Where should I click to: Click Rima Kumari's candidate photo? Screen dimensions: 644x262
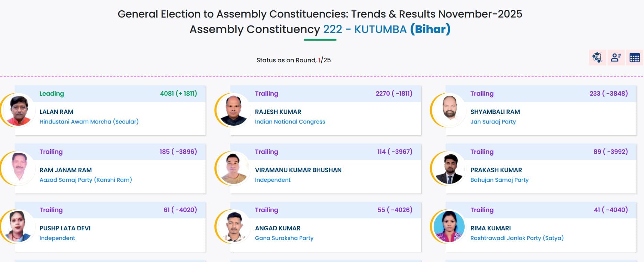[x=449, y=227]
